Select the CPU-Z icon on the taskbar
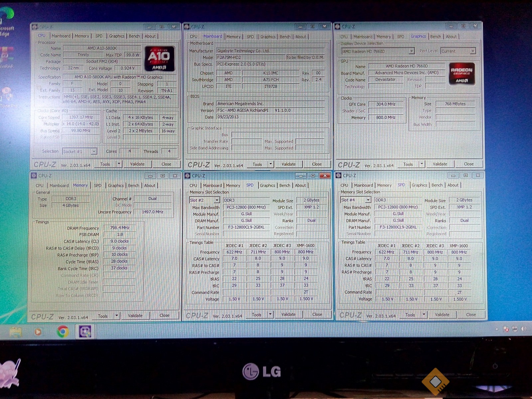532x399 pixels. [x=85, y=332]
